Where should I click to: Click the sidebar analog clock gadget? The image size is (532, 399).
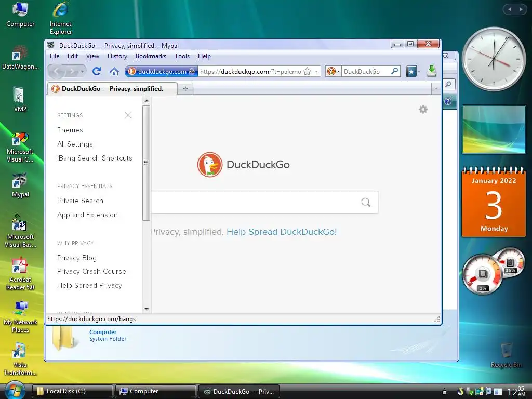point(494,60)
